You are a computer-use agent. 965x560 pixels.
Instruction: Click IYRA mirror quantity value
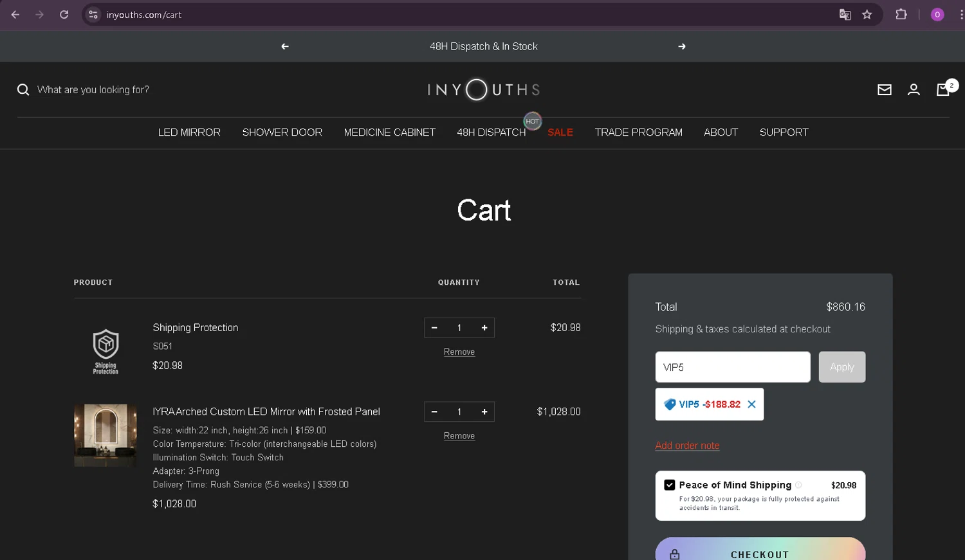pos(459,412)
